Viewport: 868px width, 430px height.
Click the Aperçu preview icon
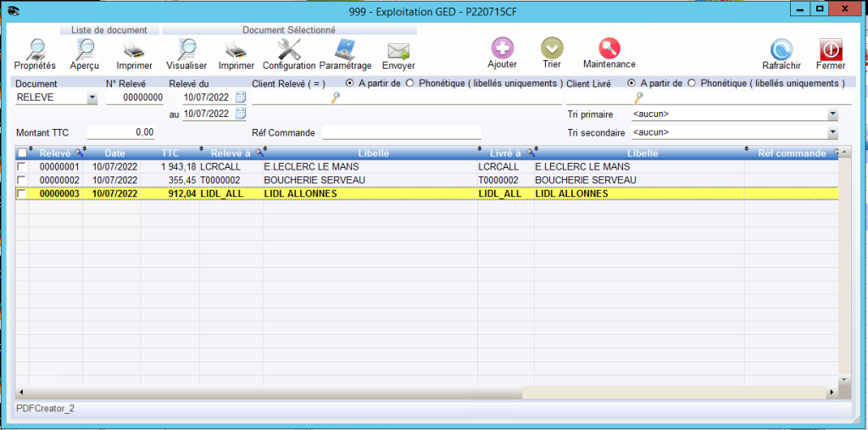[x=85, y=51]
